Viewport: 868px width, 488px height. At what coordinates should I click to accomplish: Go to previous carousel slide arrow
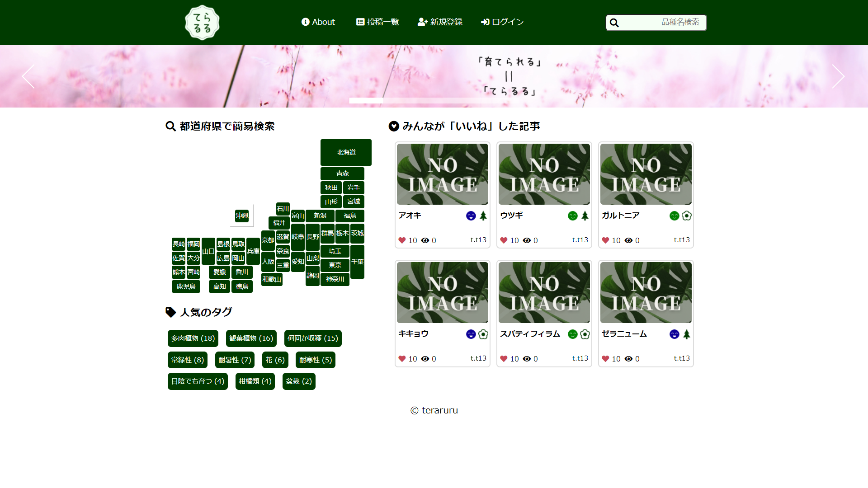[x=28, y=76]
